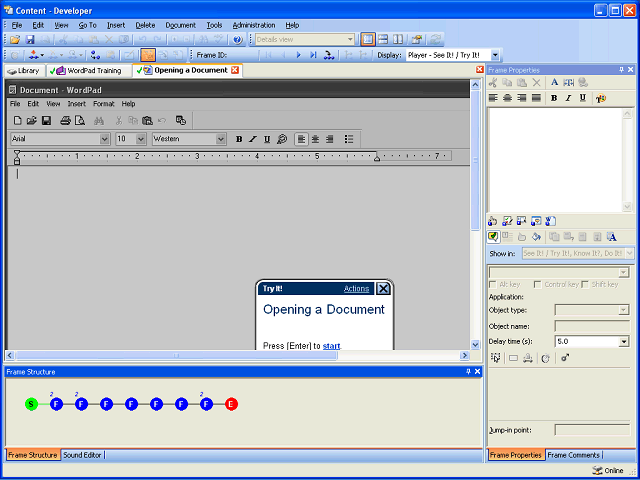Select the vertical split layout icon
640x480 pixels.
[x=398, y=40]
